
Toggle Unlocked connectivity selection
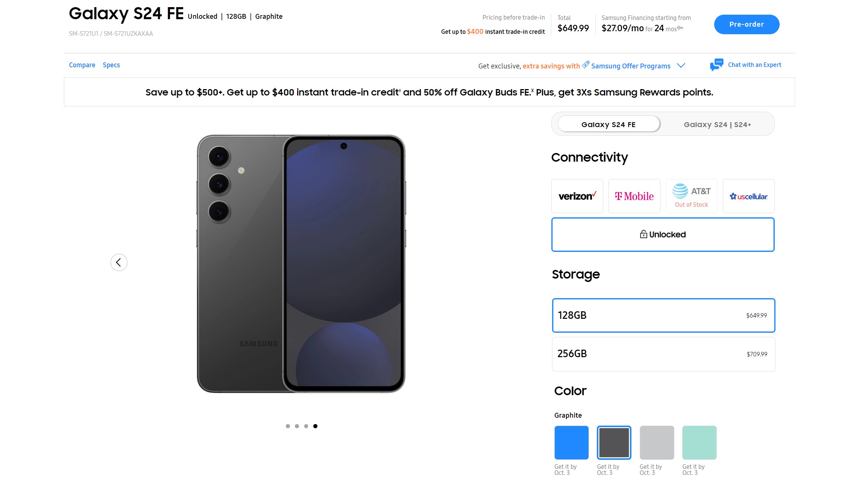click(663, 234)
